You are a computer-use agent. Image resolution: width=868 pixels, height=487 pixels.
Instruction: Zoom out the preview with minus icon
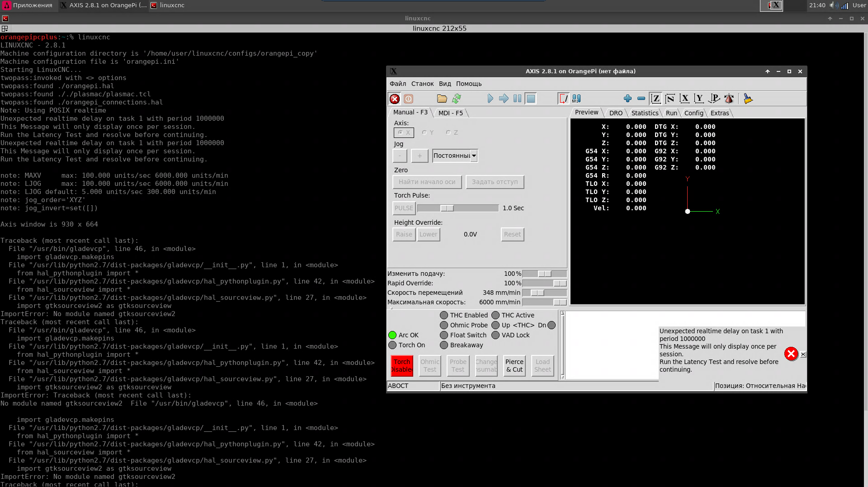point(641,99)
